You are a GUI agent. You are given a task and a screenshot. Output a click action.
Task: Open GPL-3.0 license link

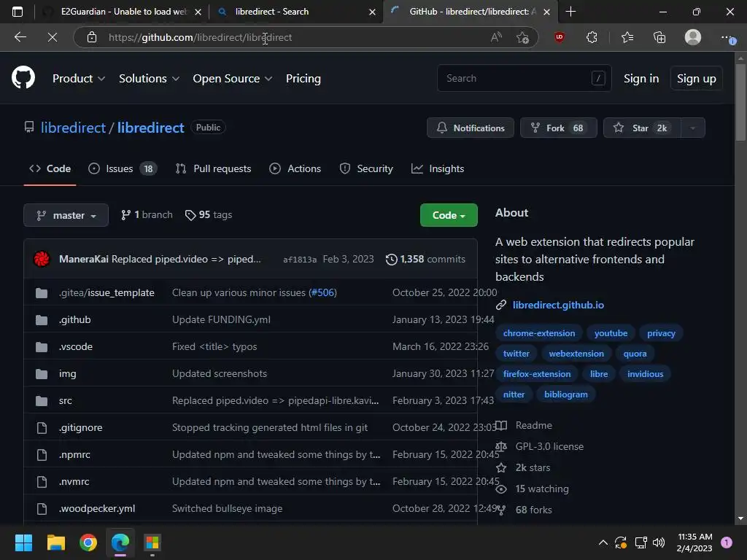pyautogui.click(x=549, y=446)
